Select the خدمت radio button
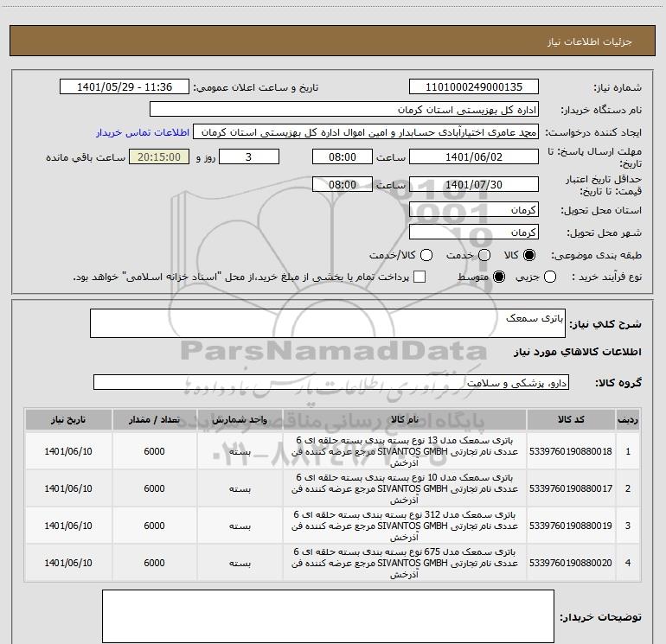This screenshot has width=666, height=644. pos(484,255)
